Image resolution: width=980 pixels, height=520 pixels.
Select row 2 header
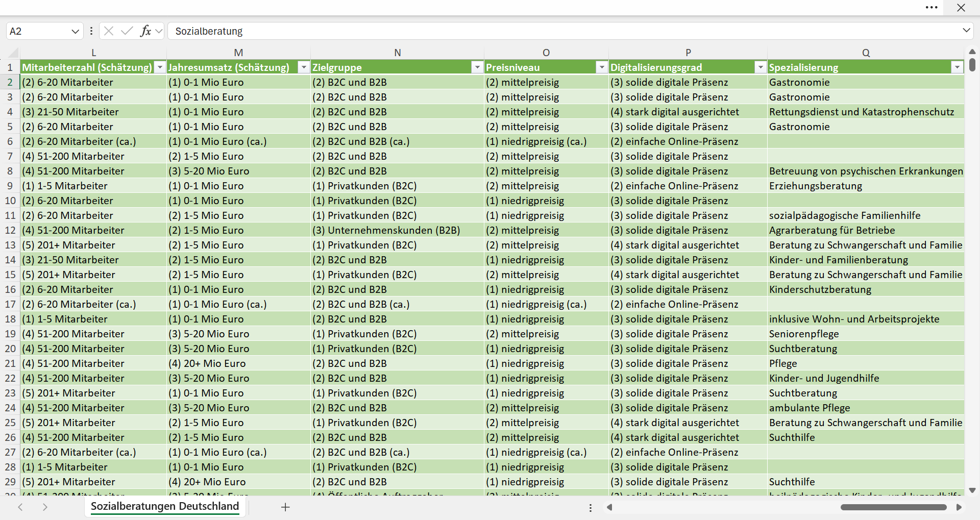(x=10, y=82)
